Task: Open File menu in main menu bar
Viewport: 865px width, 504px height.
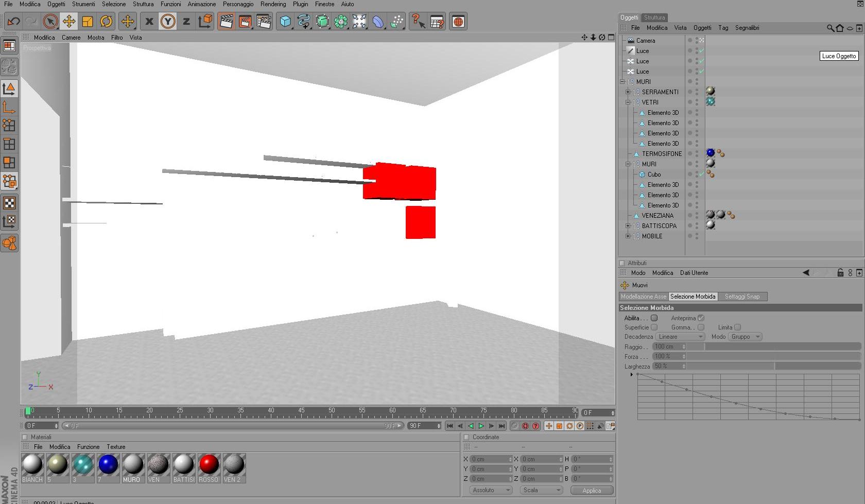Action: pyautogui.click(x=8, y=4)
